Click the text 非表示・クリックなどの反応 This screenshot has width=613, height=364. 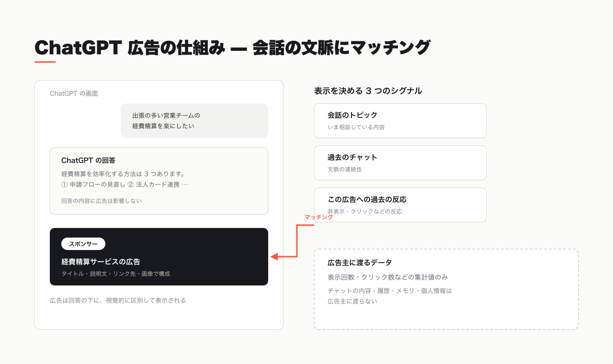click(365, 211)
